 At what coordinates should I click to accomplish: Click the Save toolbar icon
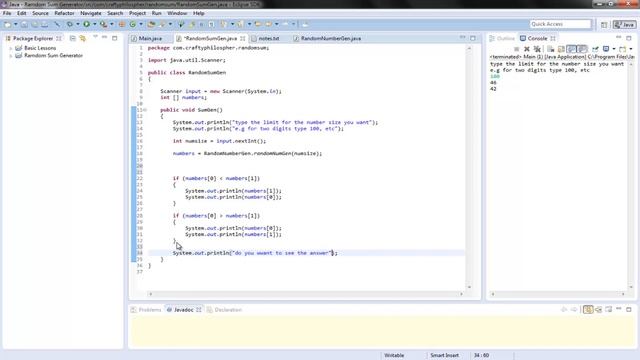pyautogui.click(x=24, y=24)
